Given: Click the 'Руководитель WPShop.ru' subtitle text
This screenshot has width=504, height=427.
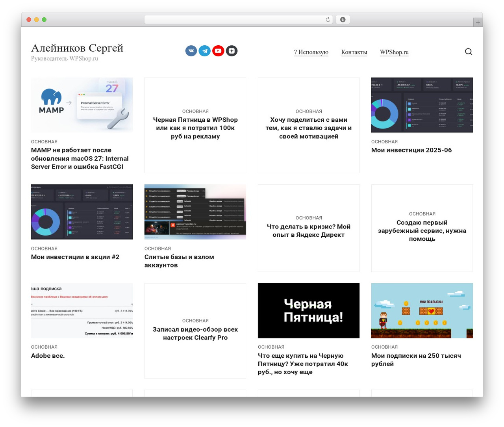Looking at the screenshot, I should click(x=65, y=58).
